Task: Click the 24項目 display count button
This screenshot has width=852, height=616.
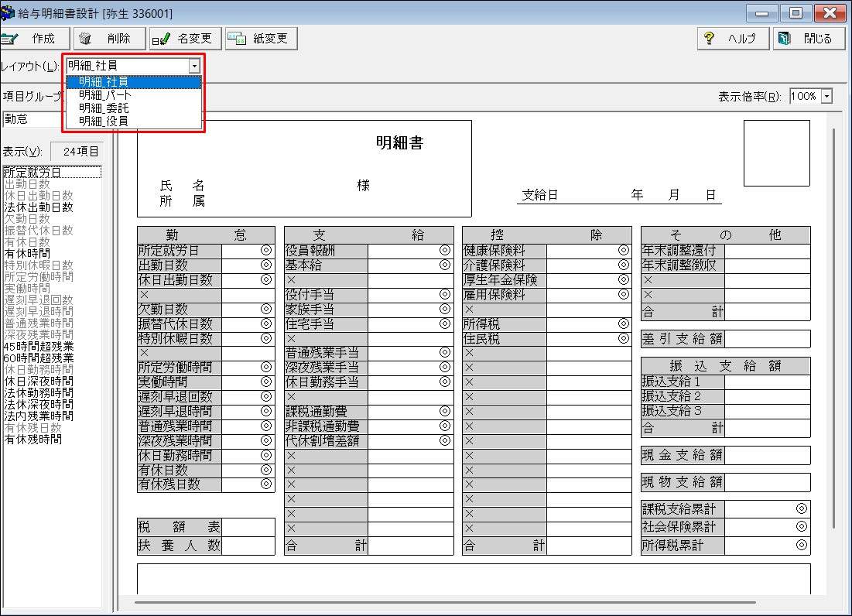Action: tap(76, 152)
